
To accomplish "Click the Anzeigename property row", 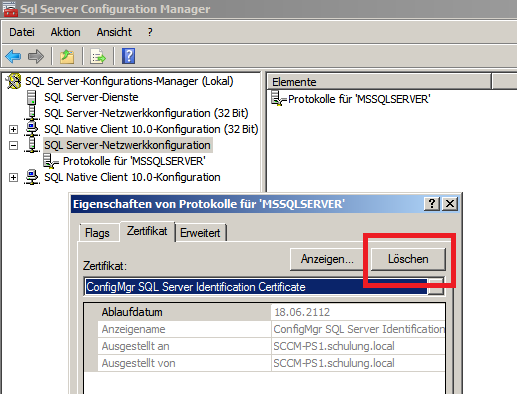I will tap(265, 329).
